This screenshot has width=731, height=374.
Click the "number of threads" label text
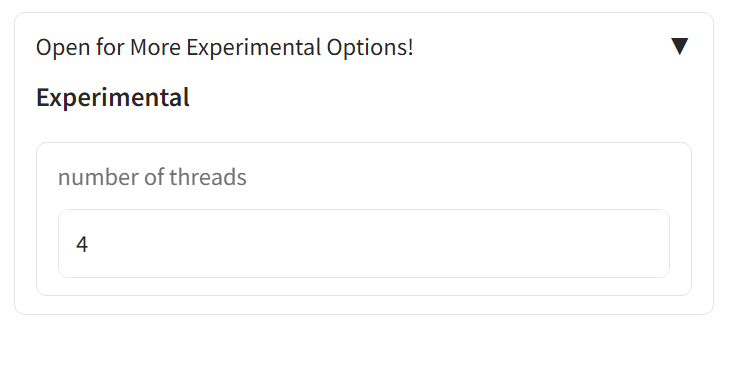click(152, 177)
